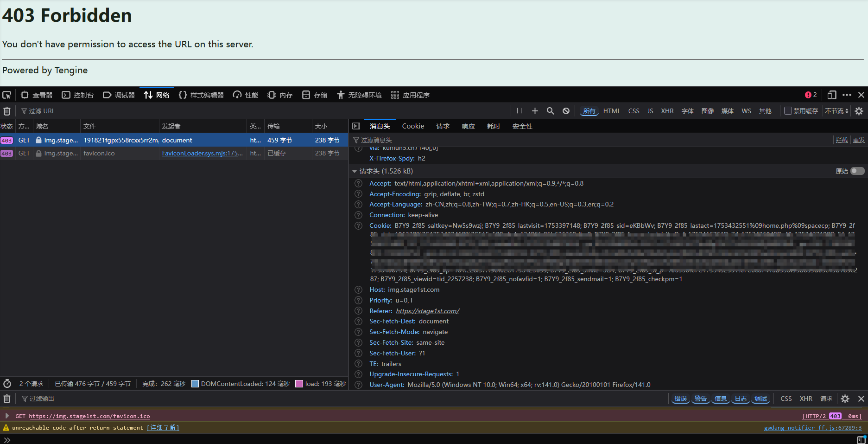Open the gwdang-notifier-ff.js:67289:3 source link

[x=812, y=428]
